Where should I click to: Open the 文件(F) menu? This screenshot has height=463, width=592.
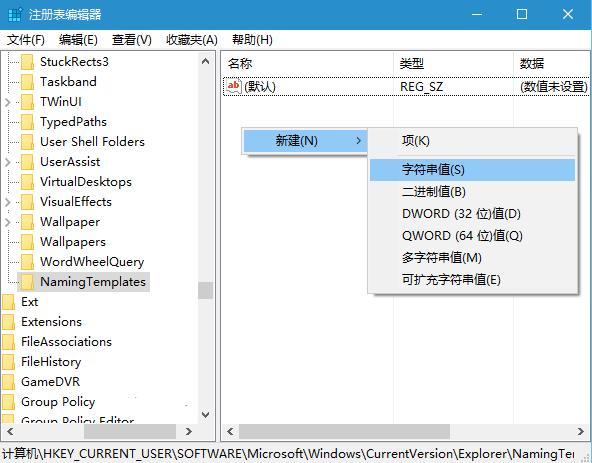click(x=26, y=40)
